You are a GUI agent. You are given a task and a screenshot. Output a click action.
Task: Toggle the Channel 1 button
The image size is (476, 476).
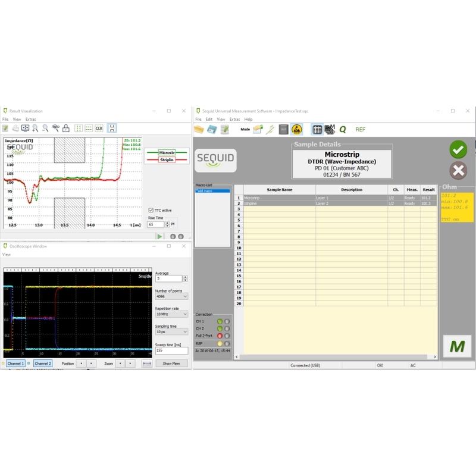point(15,364)
